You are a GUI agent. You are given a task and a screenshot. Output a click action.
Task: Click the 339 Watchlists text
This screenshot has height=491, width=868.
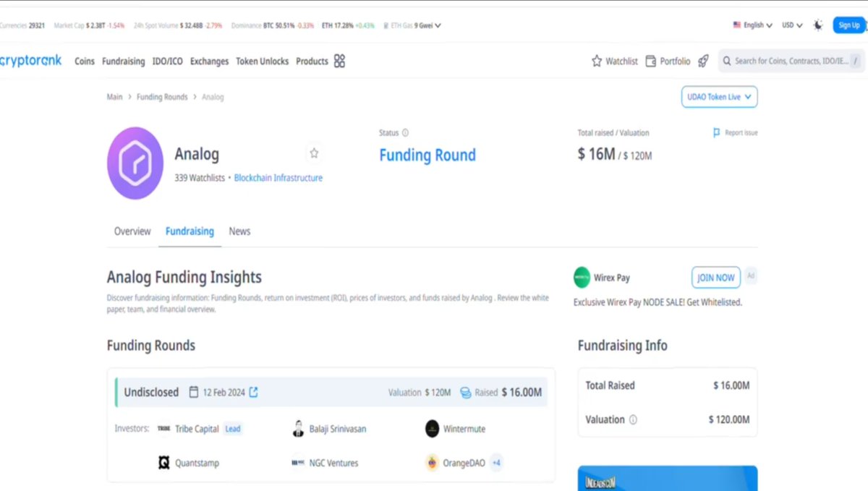tap(200, 178)
